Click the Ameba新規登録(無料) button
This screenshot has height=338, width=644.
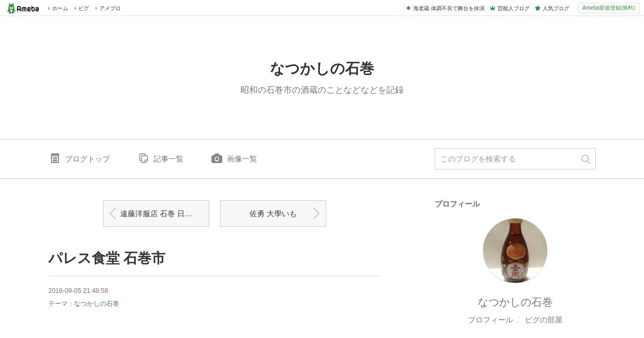609,8
